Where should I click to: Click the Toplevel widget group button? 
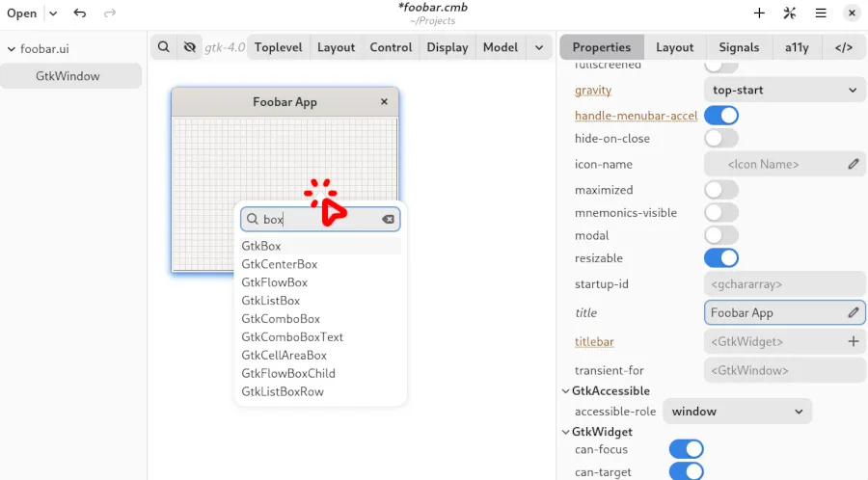point(278,47)
